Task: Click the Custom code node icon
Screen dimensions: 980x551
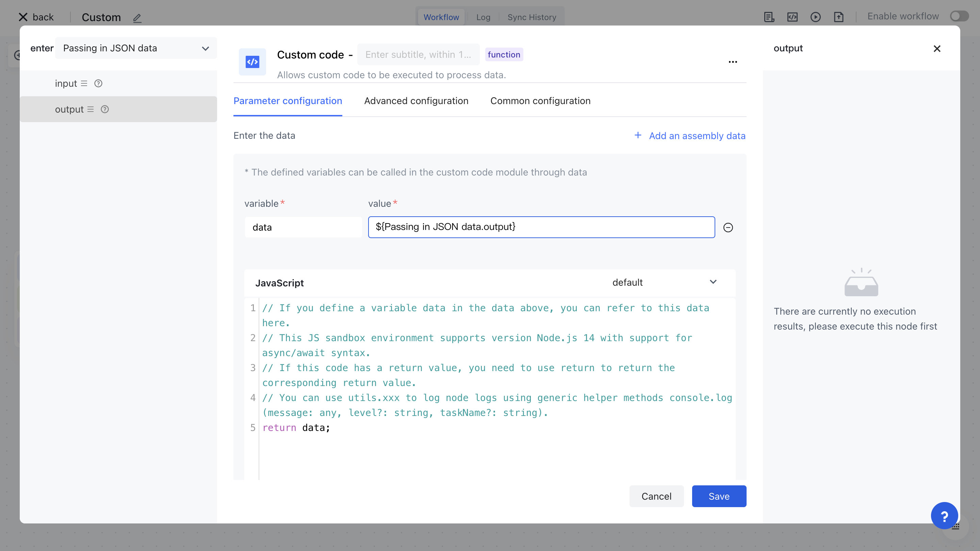Action: [x=252, y=62]
